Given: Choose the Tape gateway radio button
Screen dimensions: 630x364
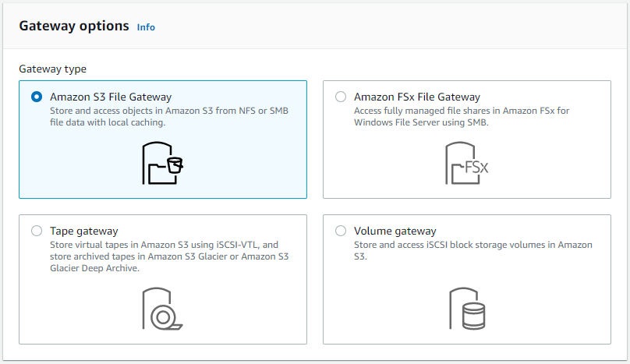Looking at the screenshot, I should (x=37, y=231).
